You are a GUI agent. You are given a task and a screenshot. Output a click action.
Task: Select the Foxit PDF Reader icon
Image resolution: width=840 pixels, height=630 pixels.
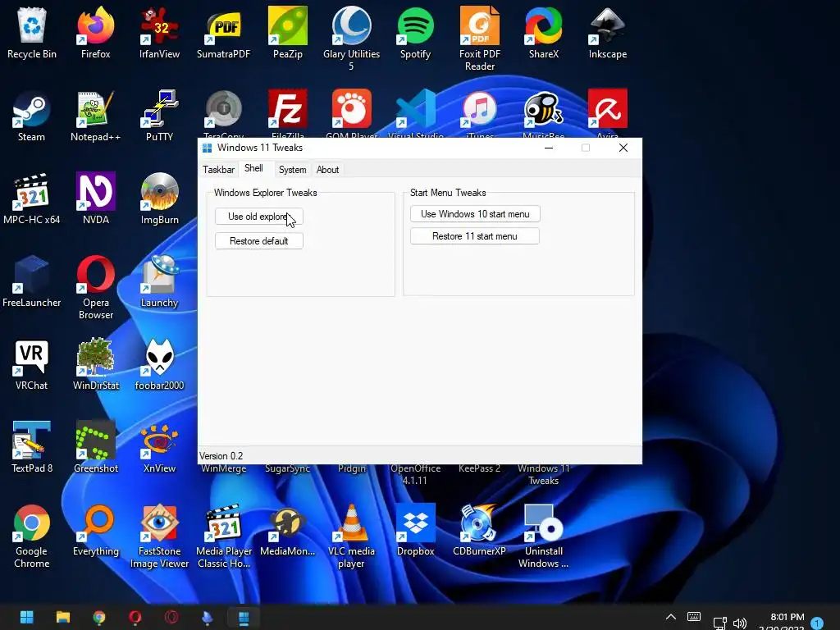click(x=479, y=39)
